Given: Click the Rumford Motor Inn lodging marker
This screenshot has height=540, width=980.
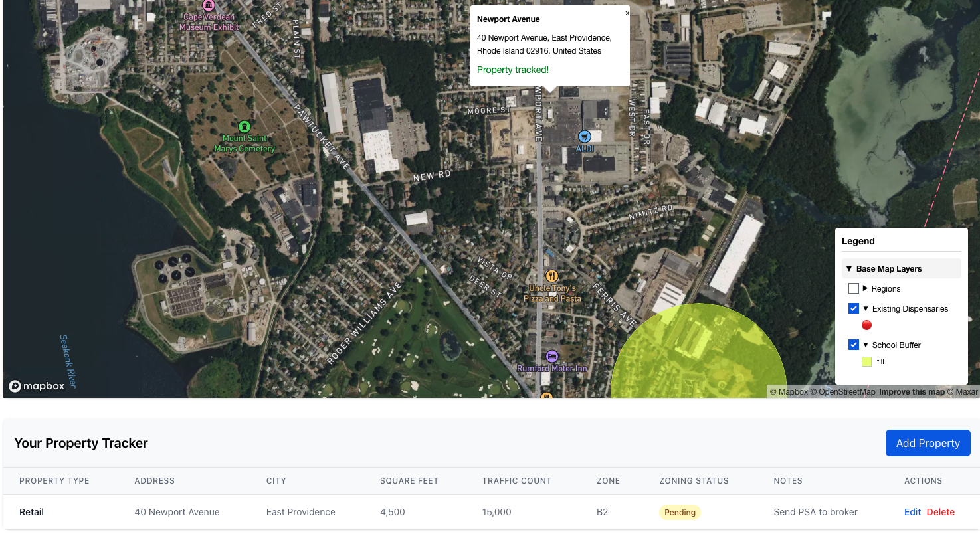Looking at the screenshot, I should [551, 356].
